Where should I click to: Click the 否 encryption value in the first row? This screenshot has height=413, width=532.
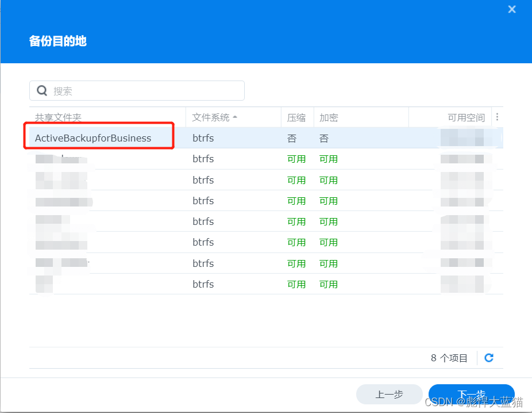[324, 138]
